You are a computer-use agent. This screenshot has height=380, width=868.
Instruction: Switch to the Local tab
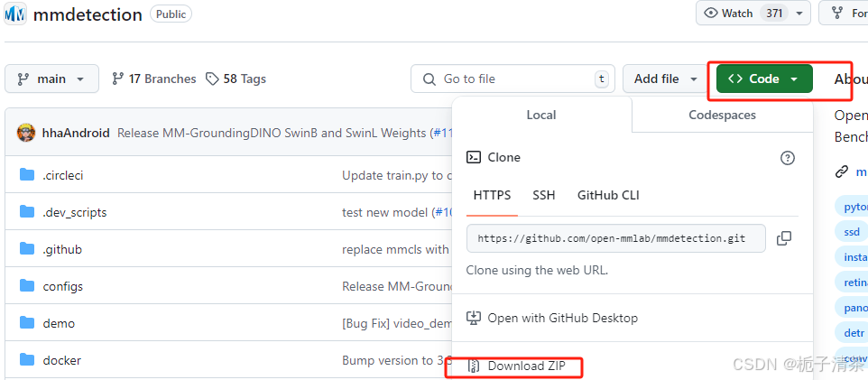541,115
